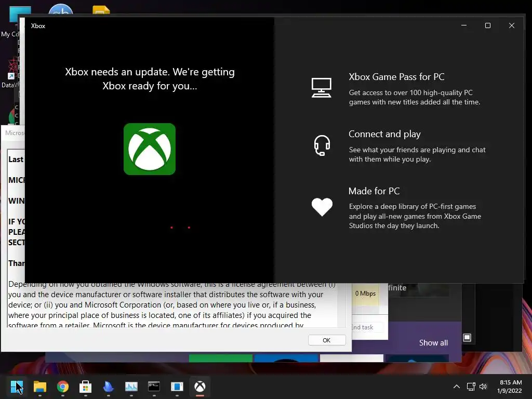This screenshot has height=399, width=532.
Task: Close the Xbox window
Action: click(x=512, y=25)
